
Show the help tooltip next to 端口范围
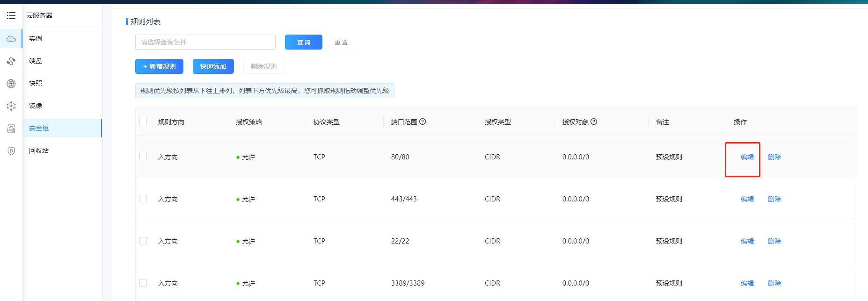coord(423,122)
